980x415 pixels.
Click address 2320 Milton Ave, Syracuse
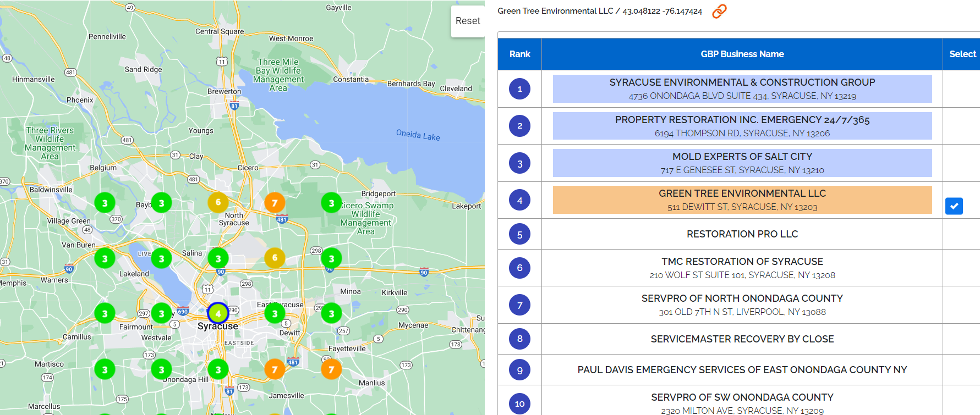click(742, 411)
